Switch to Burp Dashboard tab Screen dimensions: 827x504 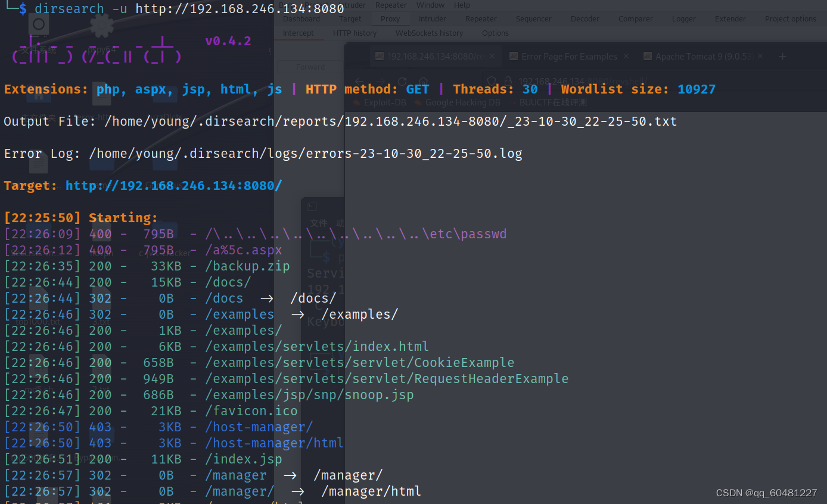click(301, 19)
